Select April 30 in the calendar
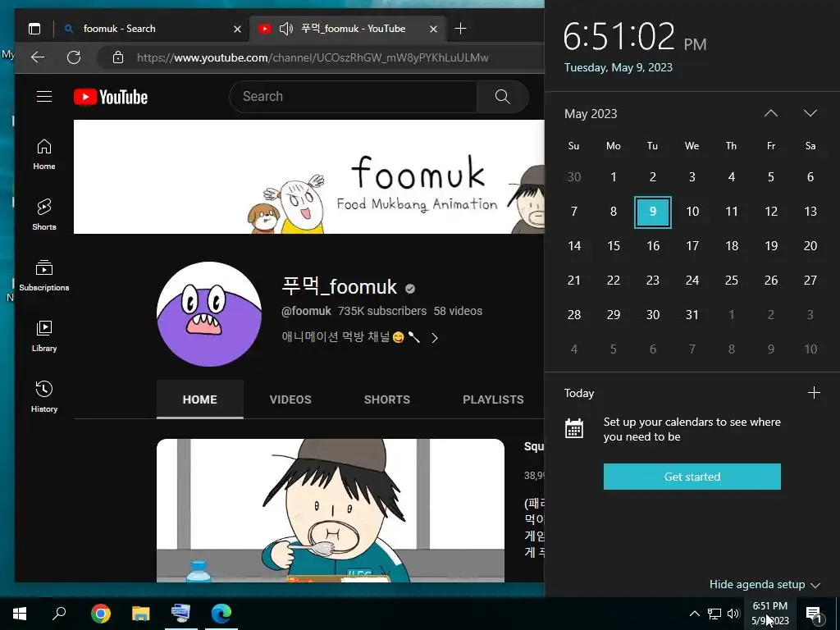The image size is (840, 630). [x=573, y=177]
